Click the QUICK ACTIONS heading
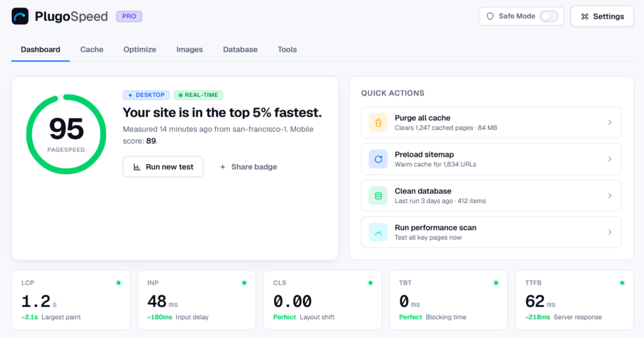This screenshot has width=644, height=338. 393,93
